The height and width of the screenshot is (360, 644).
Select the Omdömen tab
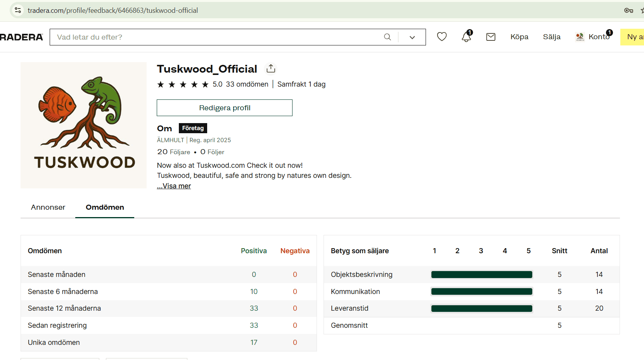point(105,207)
